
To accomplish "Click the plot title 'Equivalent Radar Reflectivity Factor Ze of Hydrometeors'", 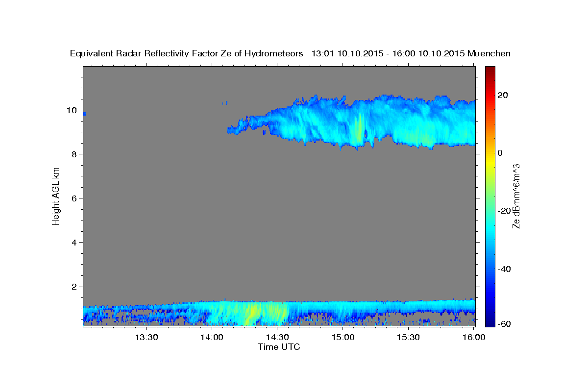I will [x=187, y=53].
